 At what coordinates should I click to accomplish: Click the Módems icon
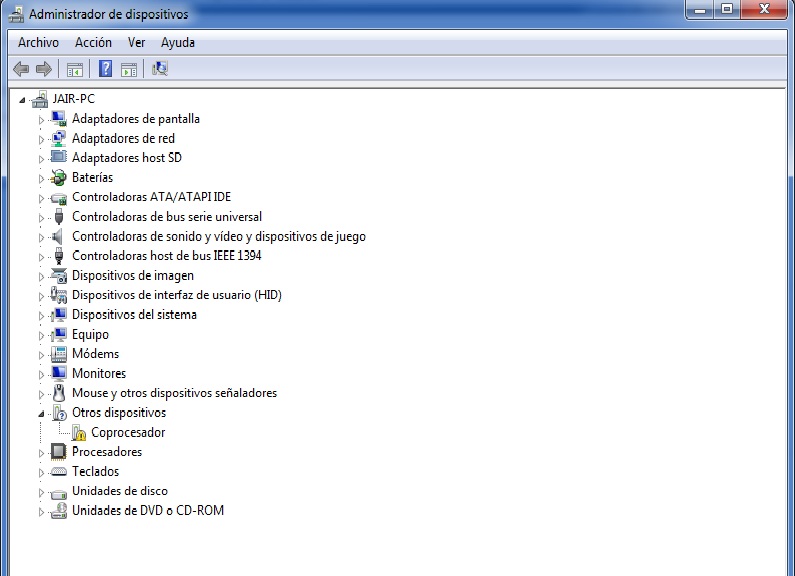point(59,354)
